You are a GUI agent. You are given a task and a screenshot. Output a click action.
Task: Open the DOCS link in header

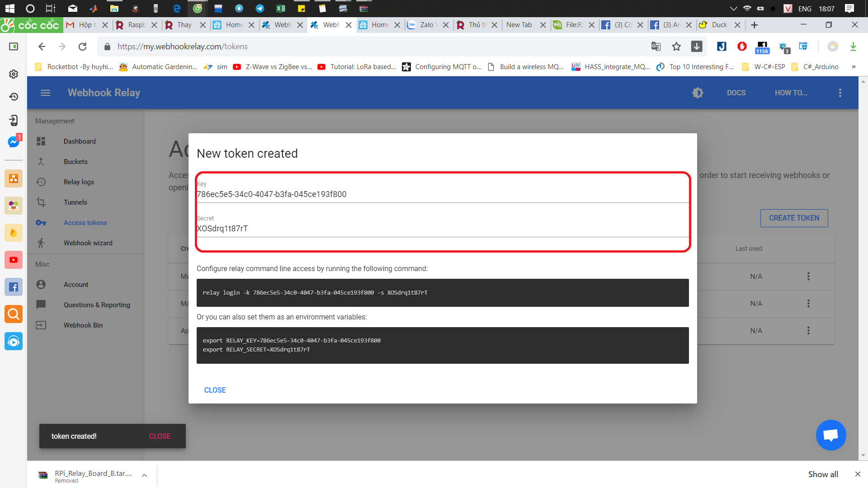click(x=736, y=93)
